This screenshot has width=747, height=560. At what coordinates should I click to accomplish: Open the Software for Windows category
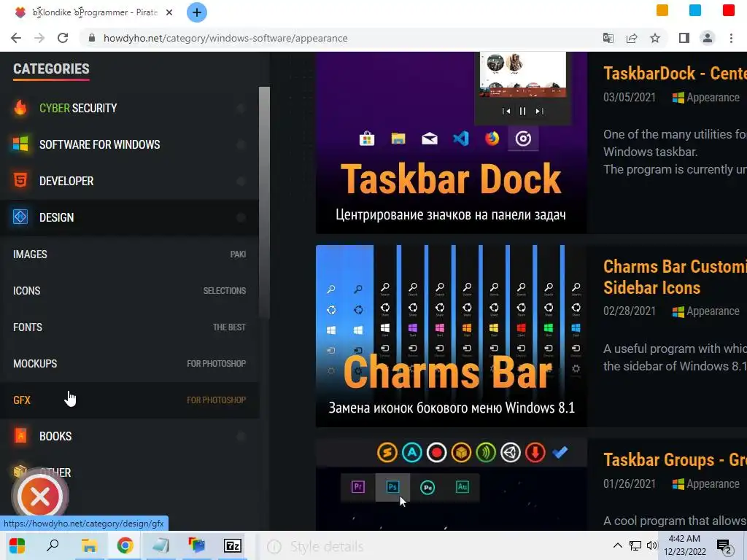click(x=128, y=144)
